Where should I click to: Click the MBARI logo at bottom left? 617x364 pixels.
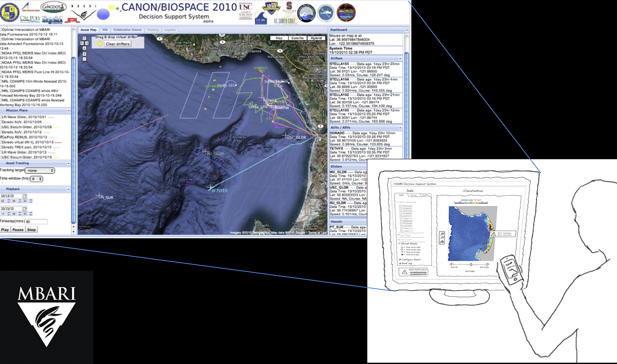click(47, 317)
